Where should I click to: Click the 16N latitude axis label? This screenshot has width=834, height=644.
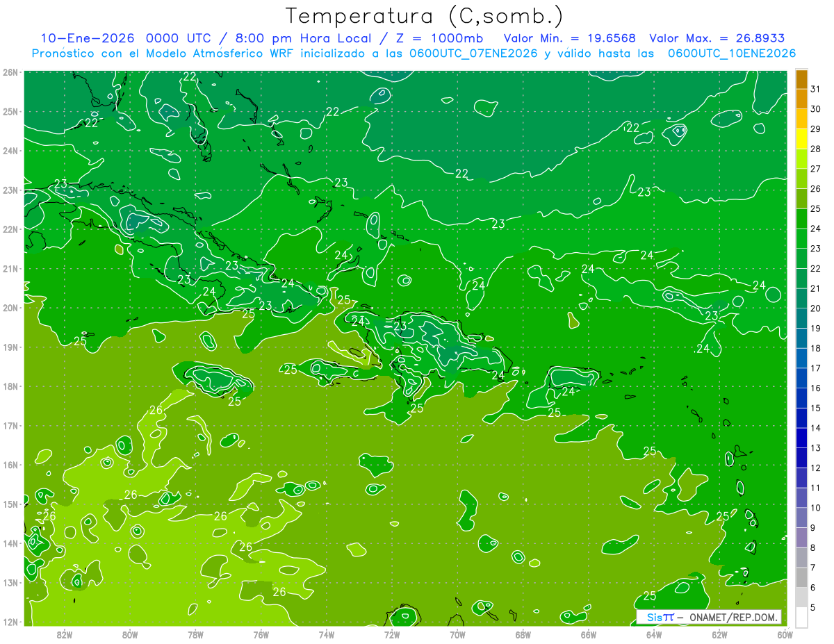pyautogui.click(x=10, y=465)
